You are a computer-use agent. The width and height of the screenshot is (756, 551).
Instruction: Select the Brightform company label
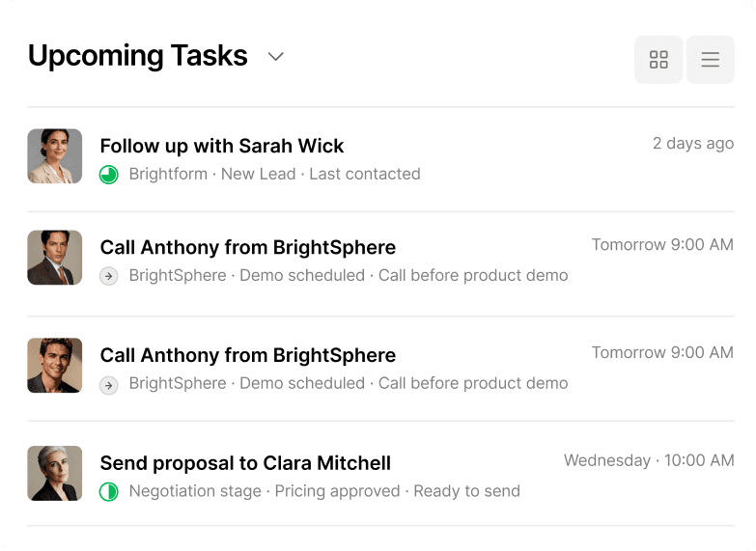(168, 175)
